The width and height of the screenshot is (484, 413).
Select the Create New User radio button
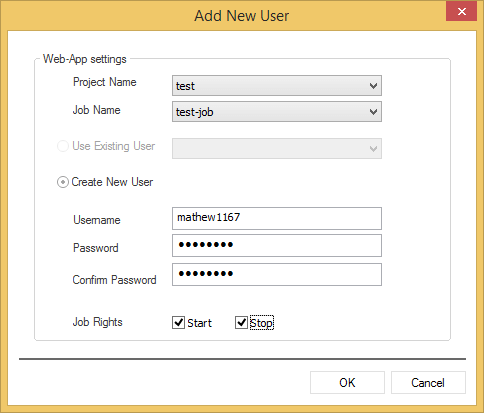click(63, 182)
